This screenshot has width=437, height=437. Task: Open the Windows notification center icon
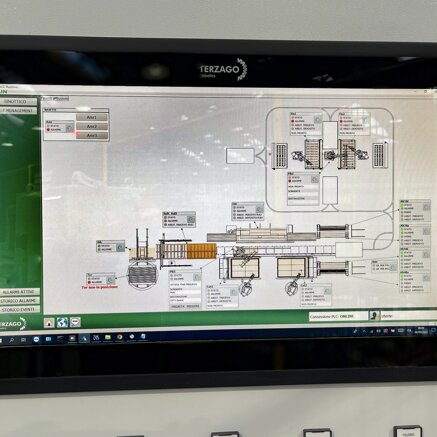point(433,330)
